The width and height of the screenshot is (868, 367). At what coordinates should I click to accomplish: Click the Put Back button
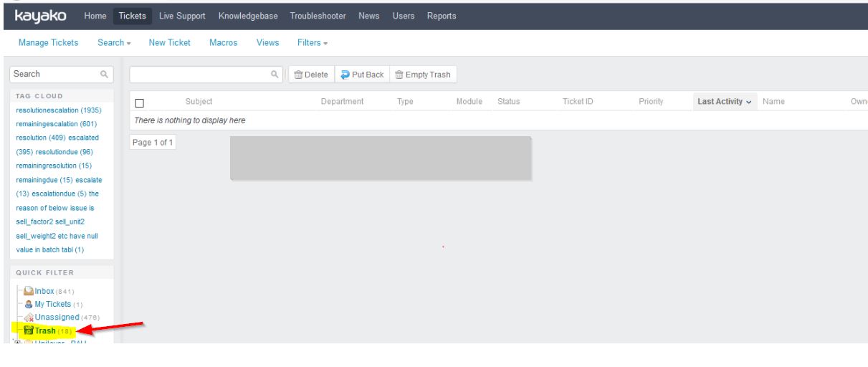pos(362,75)
